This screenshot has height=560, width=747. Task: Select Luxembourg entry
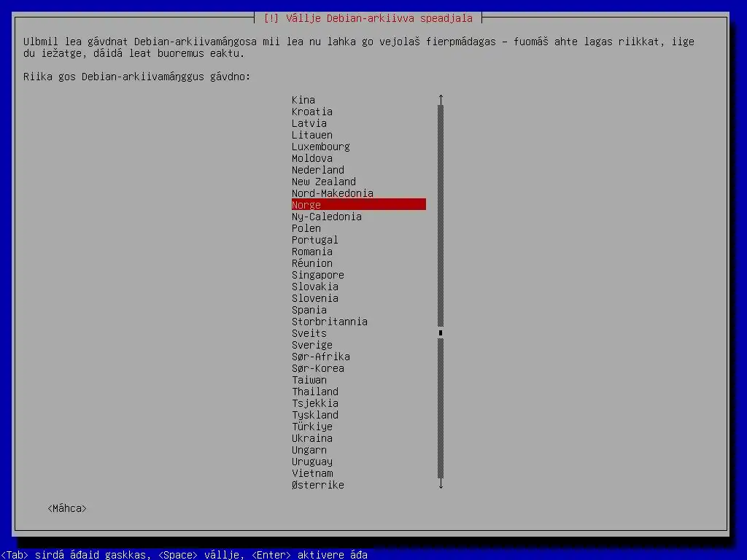click(358, 147)
